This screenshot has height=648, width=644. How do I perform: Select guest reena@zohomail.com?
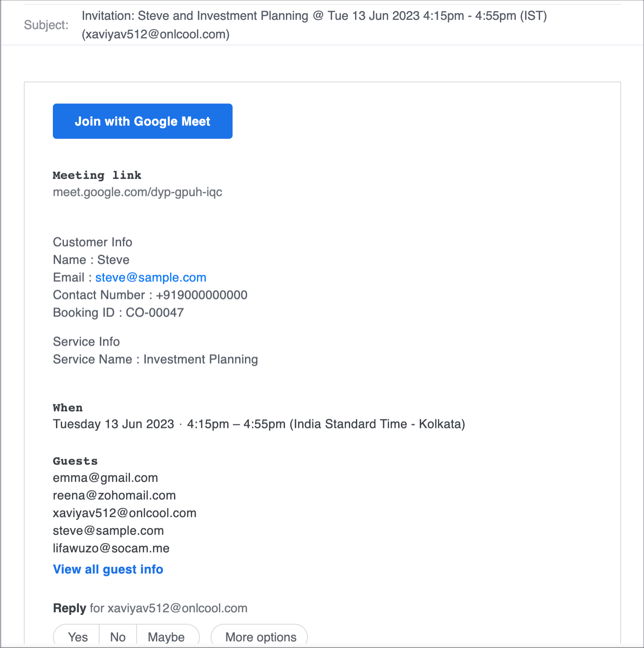(114, 495)
